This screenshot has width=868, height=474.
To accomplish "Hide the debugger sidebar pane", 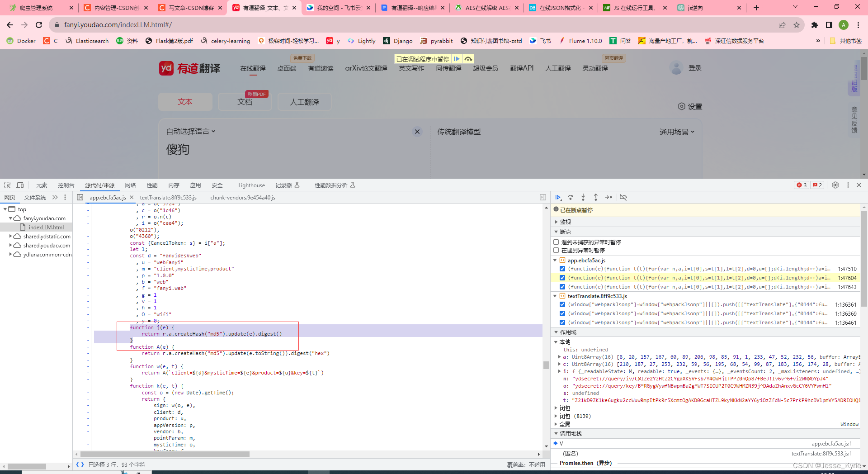I will [543, 197].
